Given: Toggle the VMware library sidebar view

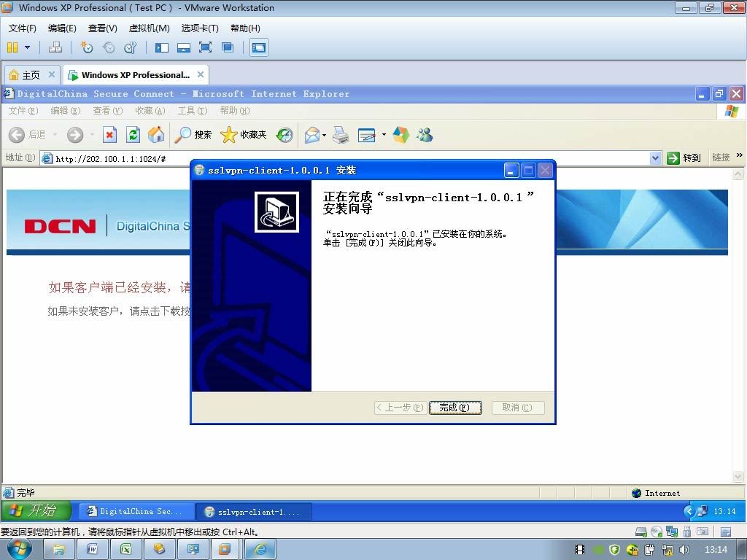Looking at the screenshot, I should [x=162, y=47].
